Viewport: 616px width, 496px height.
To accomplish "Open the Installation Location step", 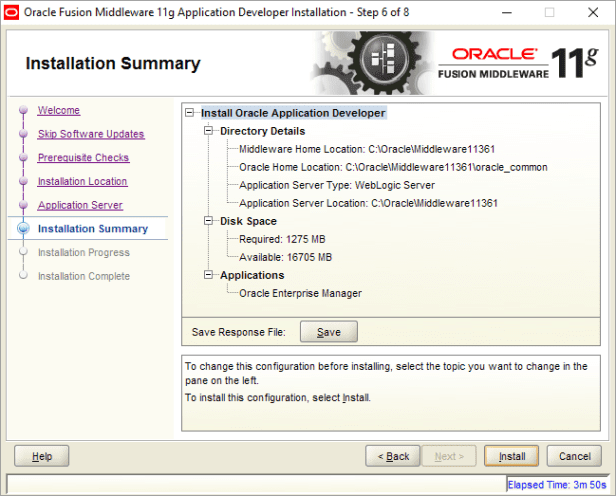I will point(82,181).
